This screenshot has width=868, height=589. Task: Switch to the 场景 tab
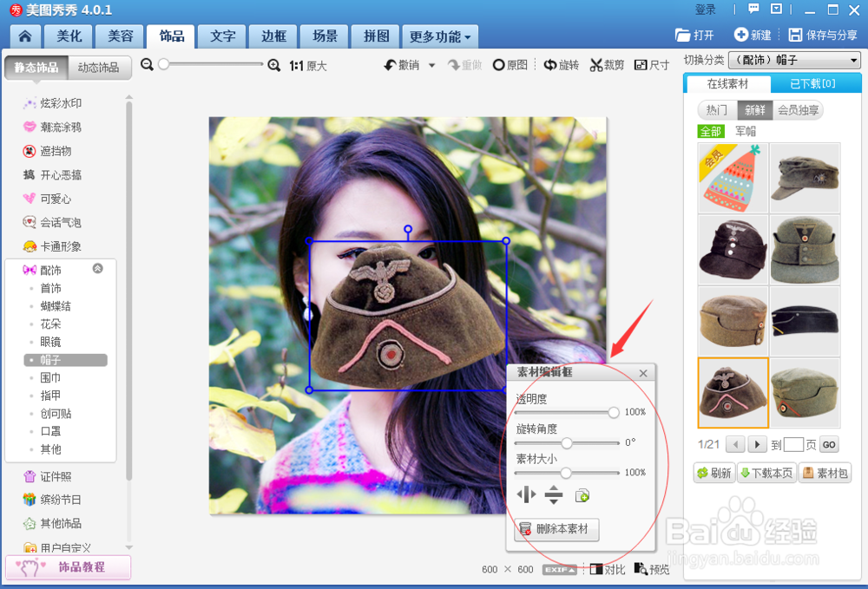tap(325, 36)
